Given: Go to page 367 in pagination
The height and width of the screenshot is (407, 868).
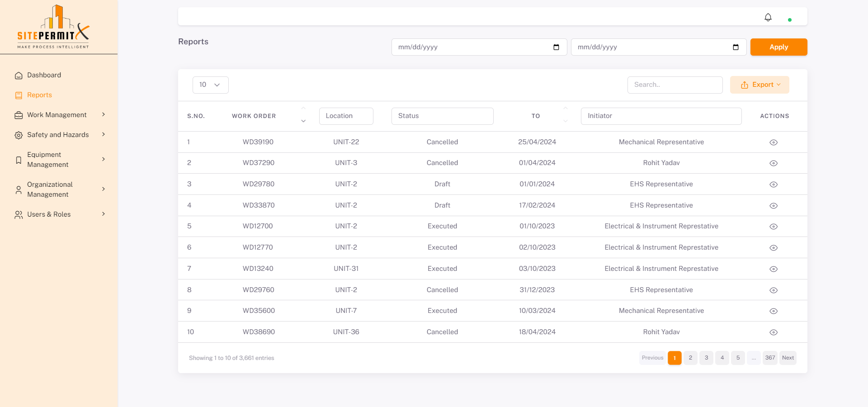Looking at the screenshot, I should 770,358.
